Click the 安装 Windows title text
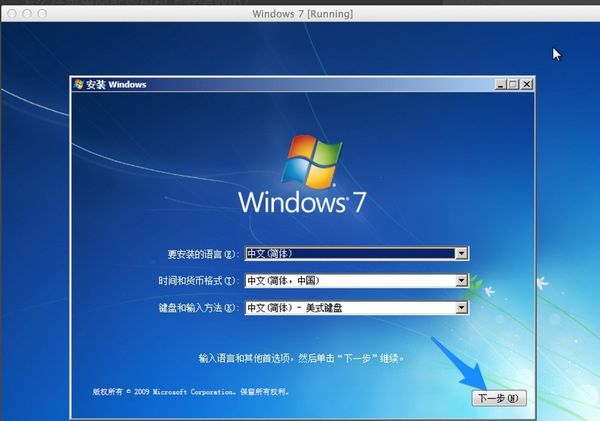Screen dimensions: 600x421 [x=116, y=85]
